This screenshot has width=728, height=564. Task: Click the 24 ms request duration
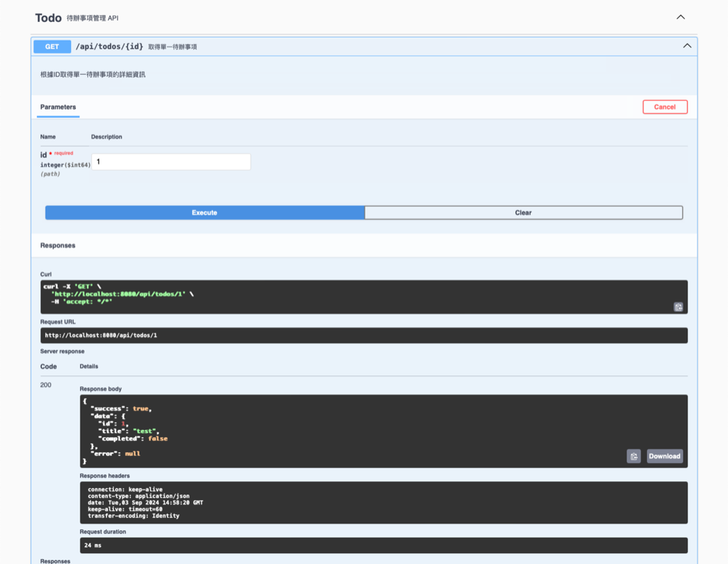383,546
